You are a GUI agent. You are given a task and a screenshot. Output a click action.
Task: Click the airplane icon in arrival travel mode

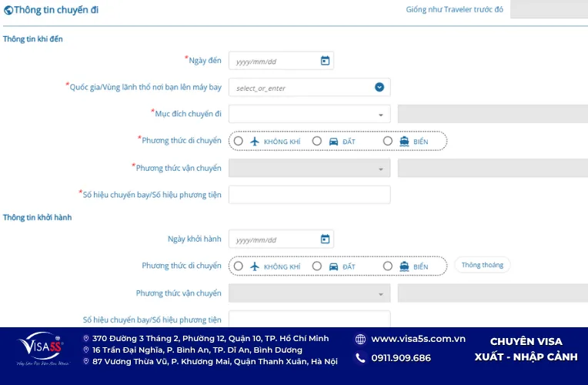pos(255,141)
